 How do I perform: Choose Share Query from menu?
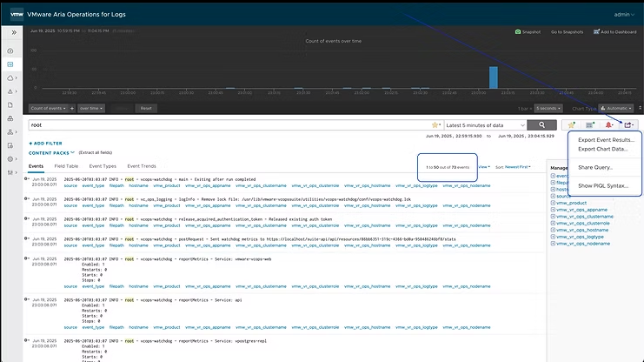[x=595, y=167]
